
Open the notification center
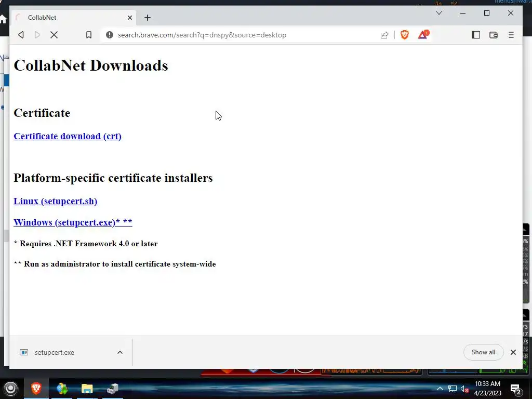pos(516,389)
